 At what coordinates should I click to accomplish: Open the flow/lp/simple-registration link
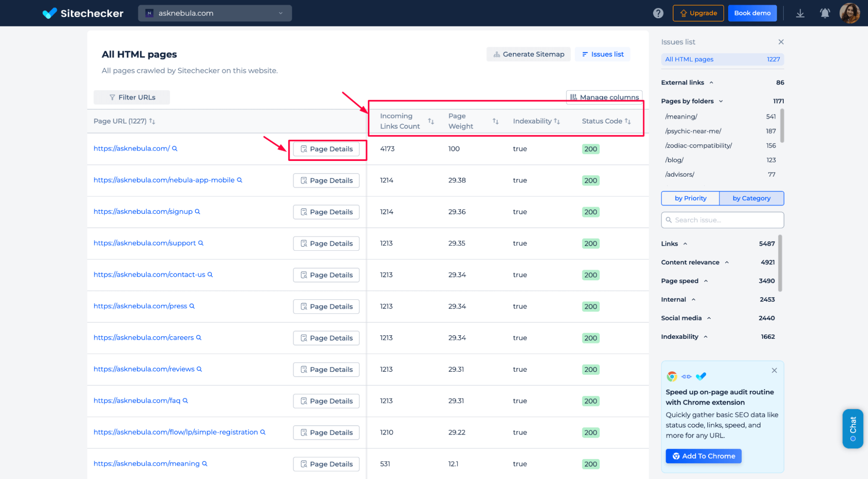click(x=176, y=432)
